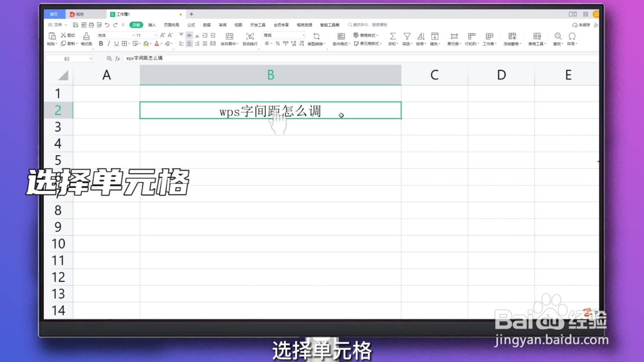Open the 求和 (AutoSum) function

(x=392, y=36)
